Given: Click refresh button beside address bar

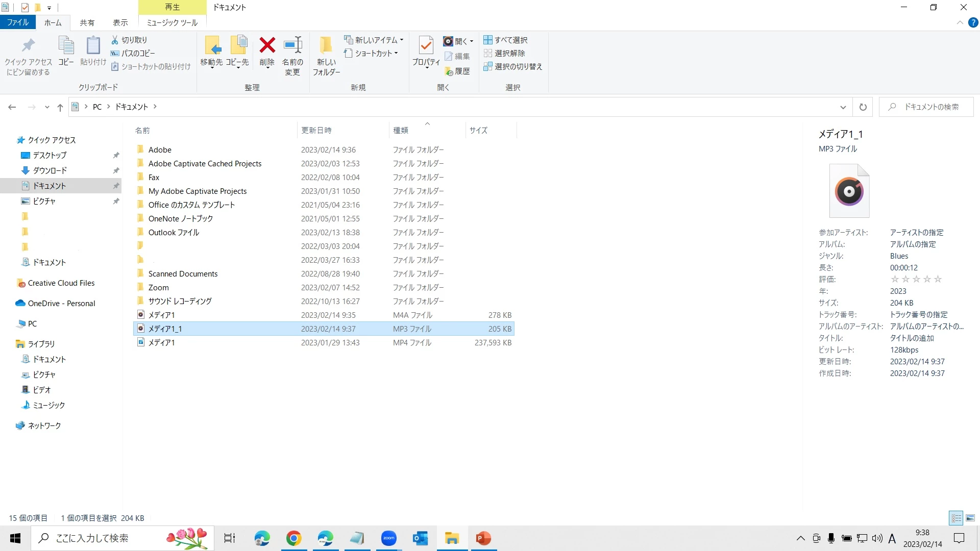Looking at the screenshot, I should pos(863,107).
